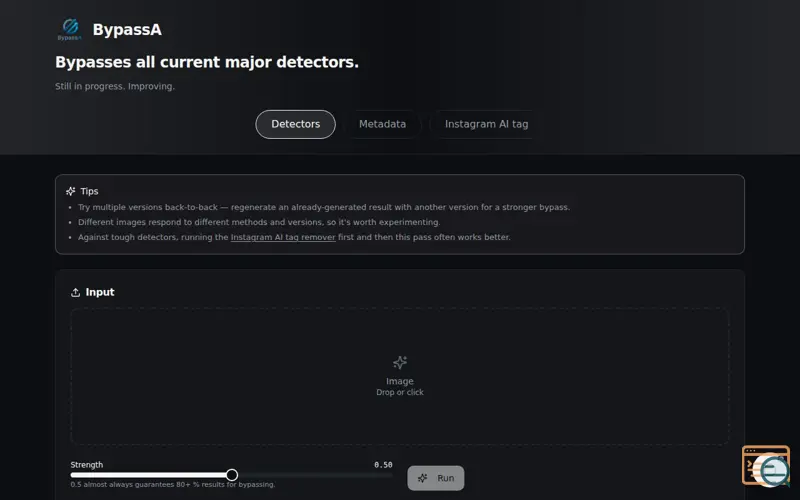Click the BypassA site title
This screenshot has height=500, width=800.
pos(127,30)
